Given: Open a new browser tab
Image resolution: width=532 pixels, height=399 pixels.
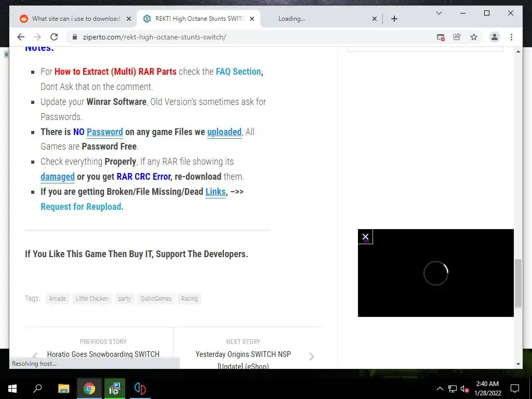Looking at the screenshot, I should coord(394,19).
